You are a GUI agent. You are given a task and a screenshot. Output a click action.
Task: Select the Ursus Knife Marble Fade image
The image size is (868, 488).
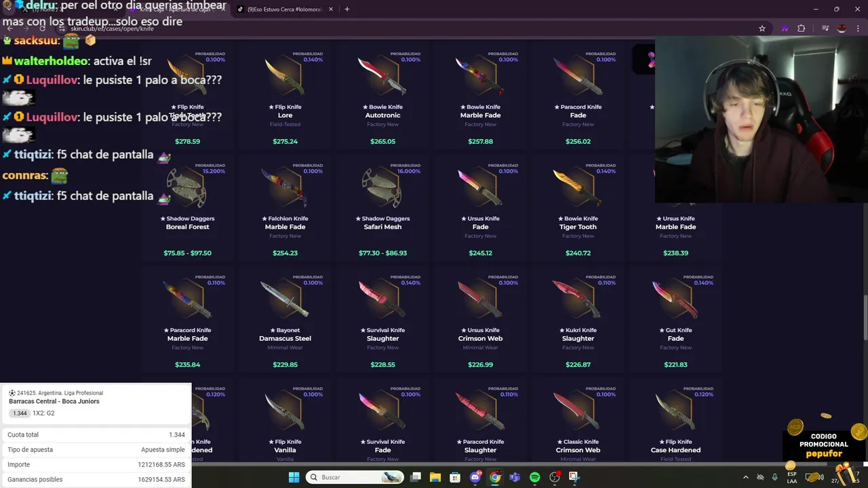[675, 188]
